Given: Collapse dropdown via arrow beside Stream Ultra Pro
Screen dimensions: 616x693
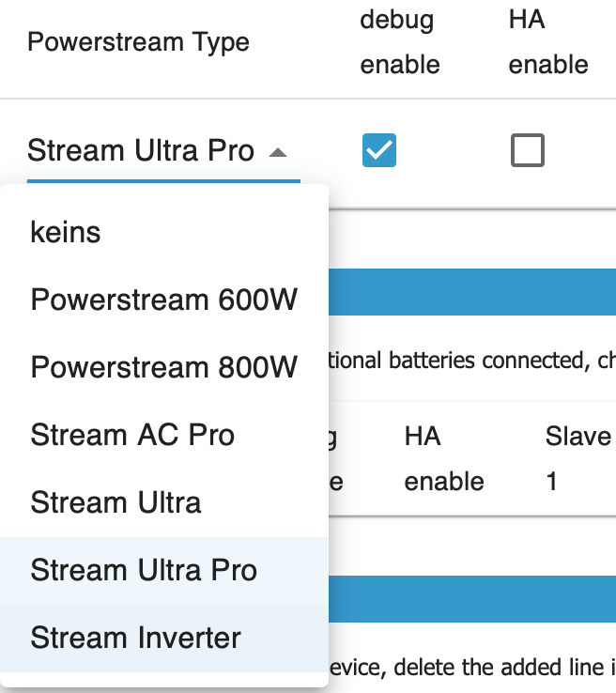Looking at the screenshot, I should pos(277,151).
